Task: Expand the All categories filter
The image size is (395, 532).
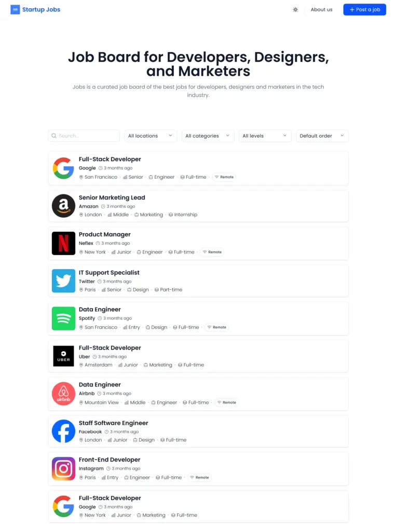Action: 208,136
